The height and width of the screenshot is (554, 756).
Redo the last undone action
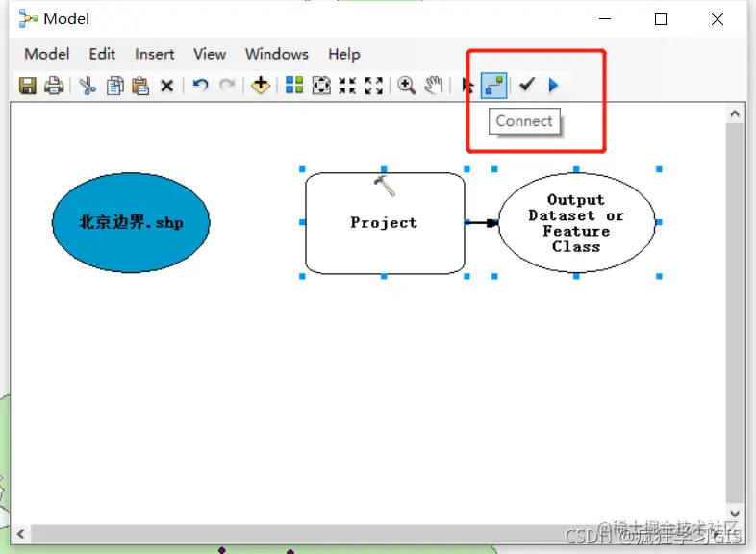[227, 86]
